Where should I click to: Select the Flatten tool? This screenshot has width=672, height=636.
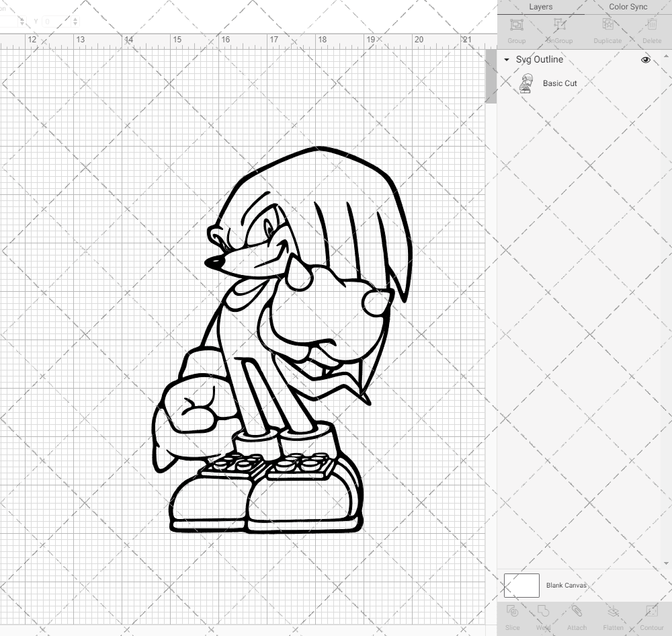click(613, 617)
